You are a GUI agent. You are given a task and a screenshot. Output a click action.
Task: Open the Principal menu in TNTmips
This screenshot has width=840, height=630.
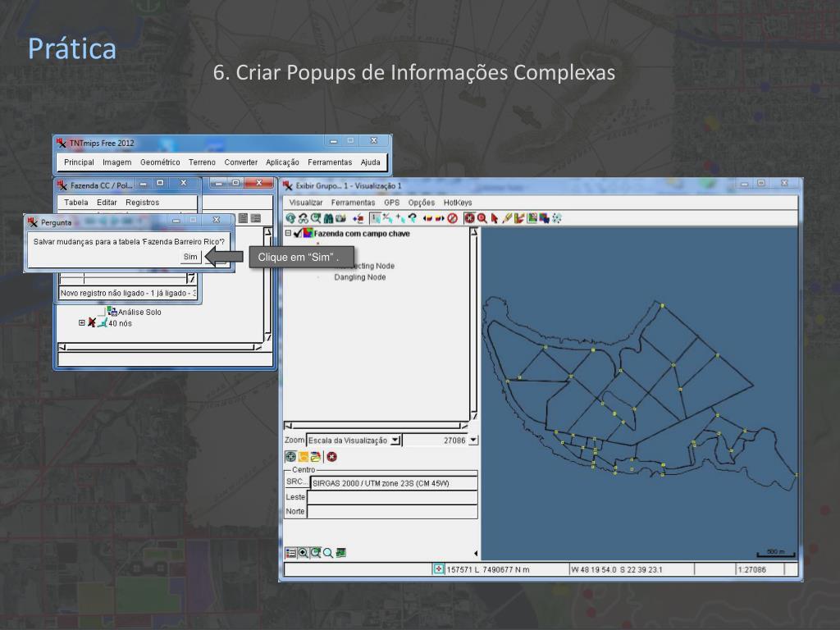[79, 162]
